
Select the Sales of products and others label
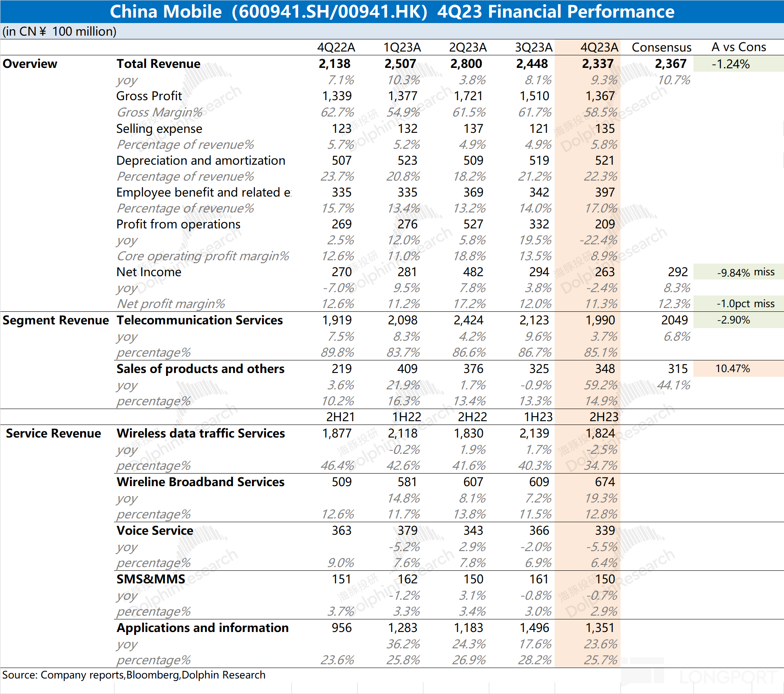[x=200, y=369]
